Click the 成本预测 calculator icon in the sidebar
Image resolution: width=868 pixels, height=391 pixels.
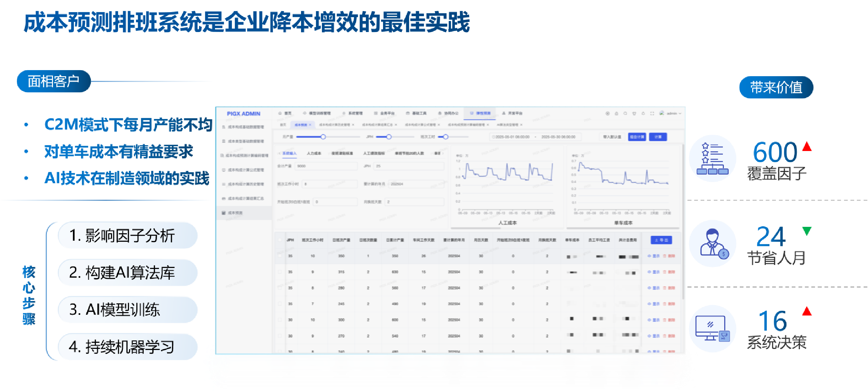coord(223,213)
